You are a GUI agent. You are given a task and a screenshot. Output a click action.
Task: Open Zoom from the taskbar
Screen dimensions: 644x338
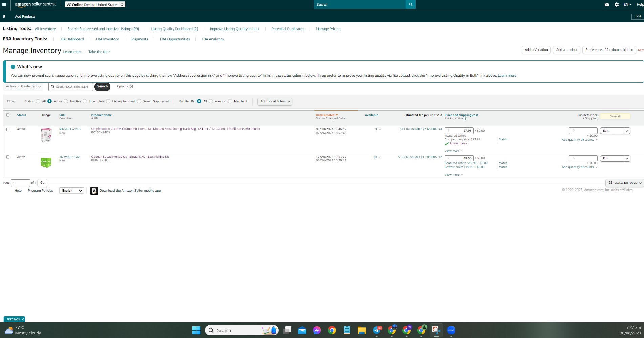451,330
